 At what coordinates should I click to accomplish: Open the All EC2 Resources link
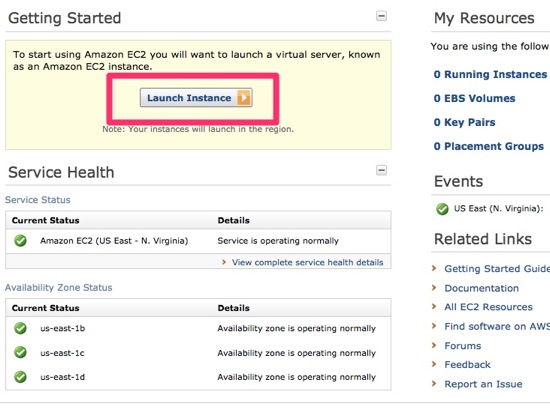(x=488, y=307)
